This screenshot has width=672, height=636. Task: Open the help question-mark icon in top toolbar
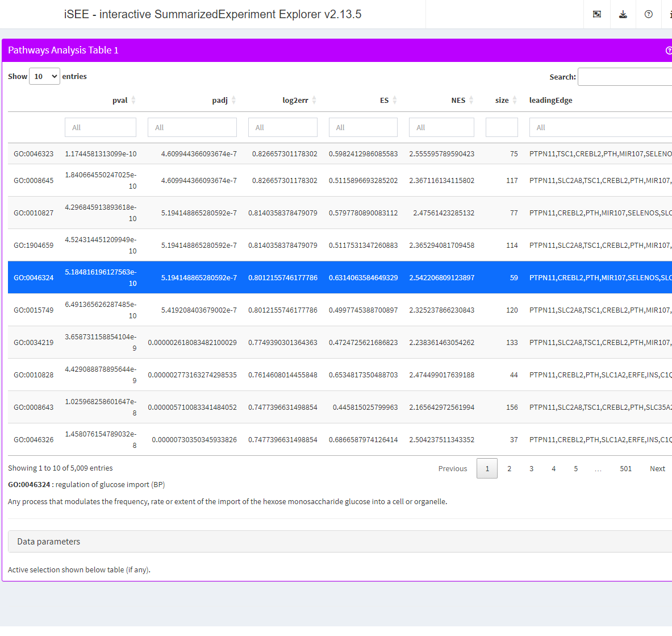tap(648, 14)
